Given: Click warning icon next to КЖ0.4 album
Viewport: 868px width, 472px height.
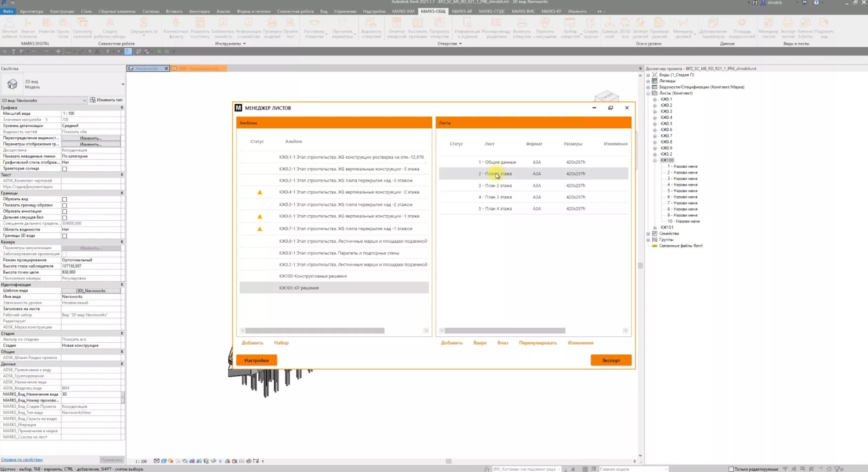Looking at the screenshot, I should pyautogui.click(x=260, y=192).
